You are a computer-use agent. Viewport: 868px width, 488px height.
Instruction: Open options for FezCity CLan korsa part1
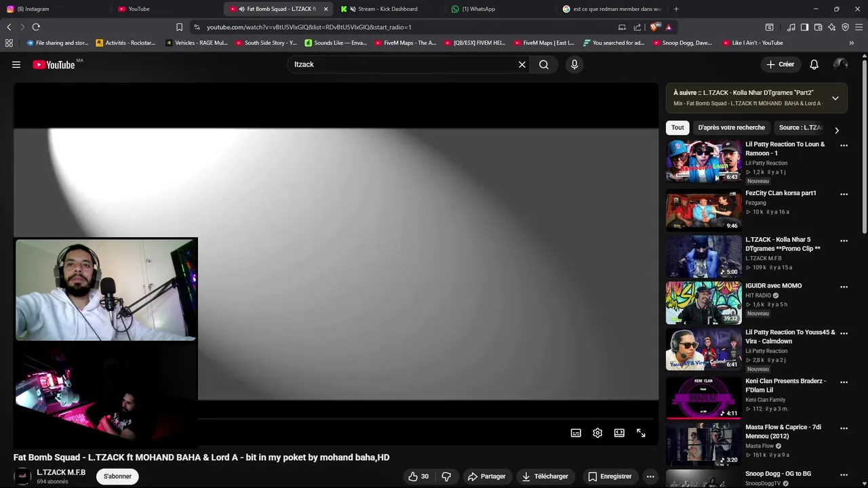(x=844, y=194)
